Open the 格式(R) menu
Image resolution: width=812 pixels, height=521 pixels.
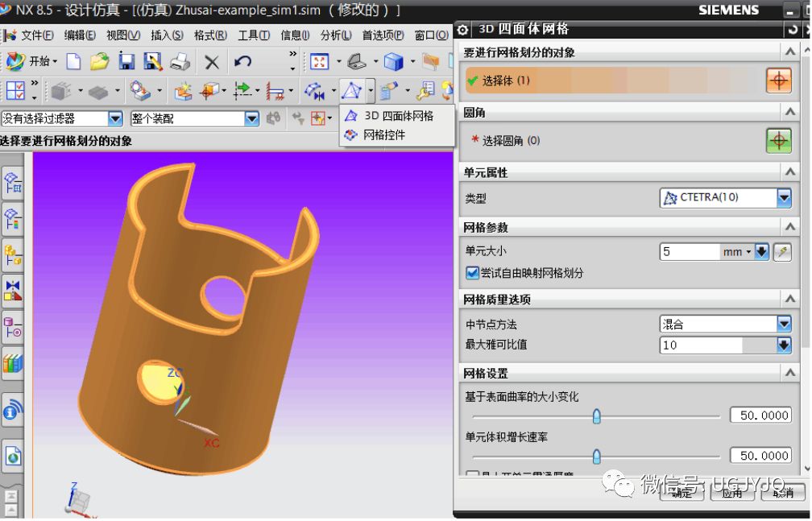click(210, 35)
